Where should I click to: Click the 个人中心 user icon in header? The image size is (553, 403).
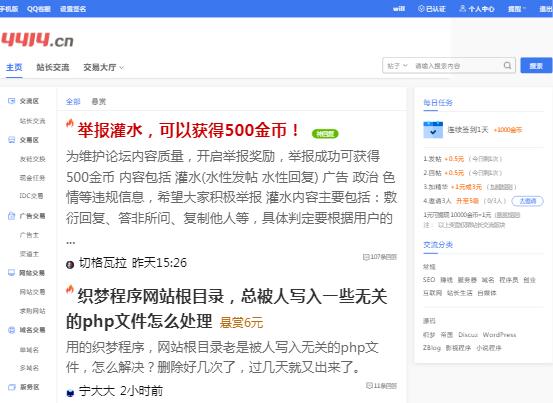tap(462, 8)
